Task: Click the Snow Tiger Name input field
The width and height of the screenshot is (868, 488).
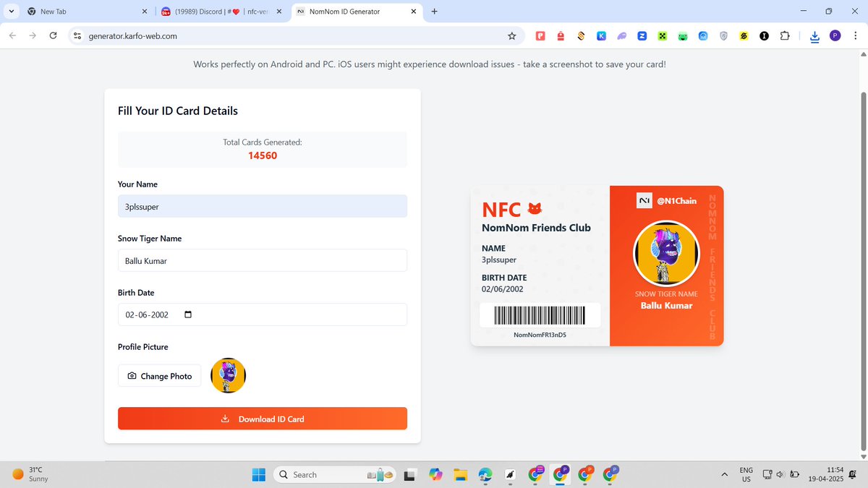Action: (x=263, y=260)
